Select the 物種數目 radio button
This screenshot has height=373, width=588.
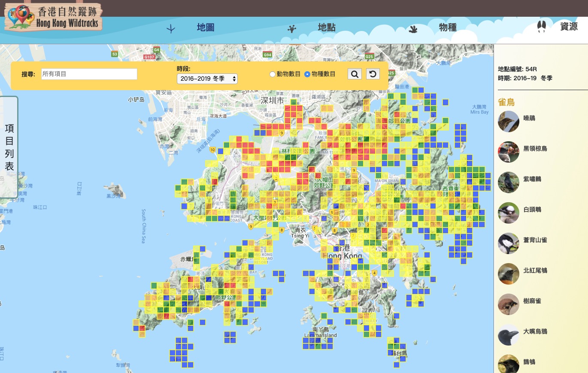[307, 74]
